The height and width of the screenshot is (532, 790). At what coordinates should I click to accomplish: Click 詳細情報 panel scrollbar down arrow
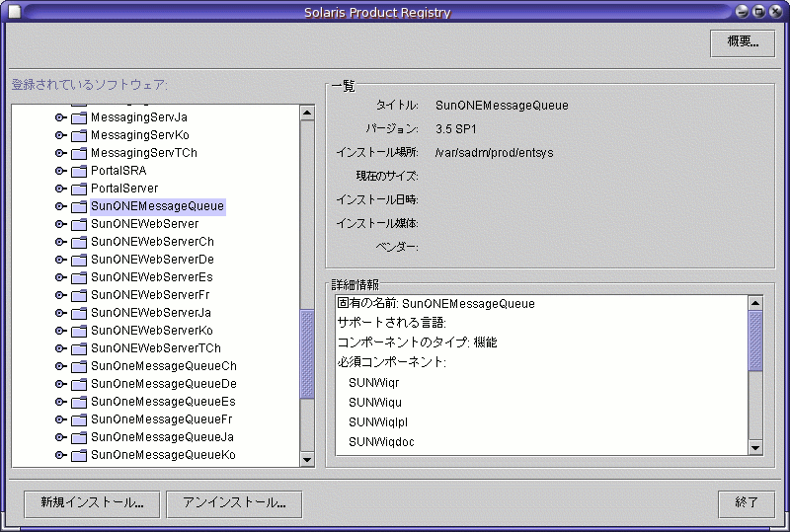pos(755,447)
